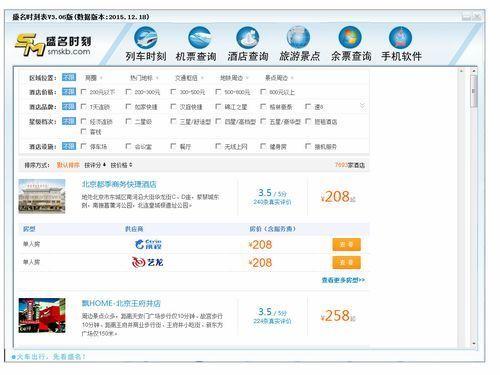
Task: Check the 三星/舒适型 star filter
Action: [173, 121]
